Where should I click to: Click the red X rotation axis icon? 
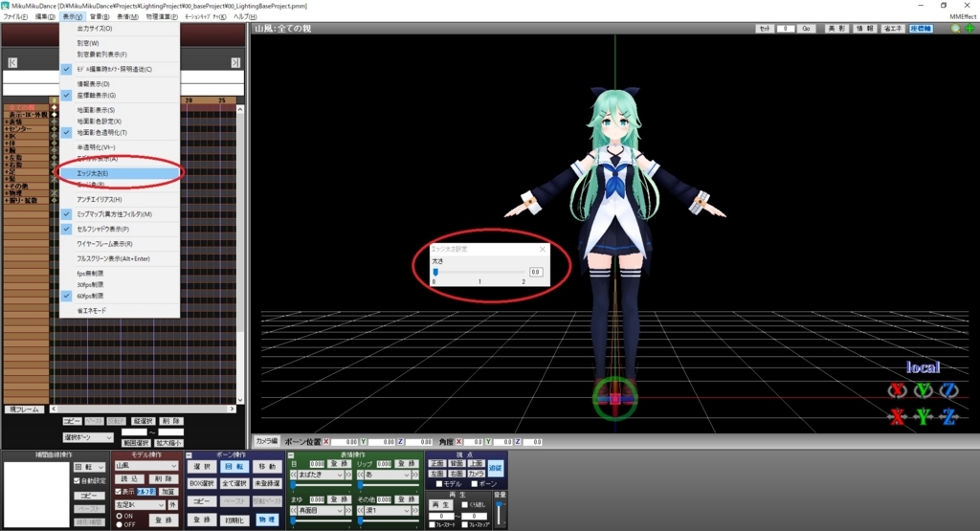pos(897,390)
